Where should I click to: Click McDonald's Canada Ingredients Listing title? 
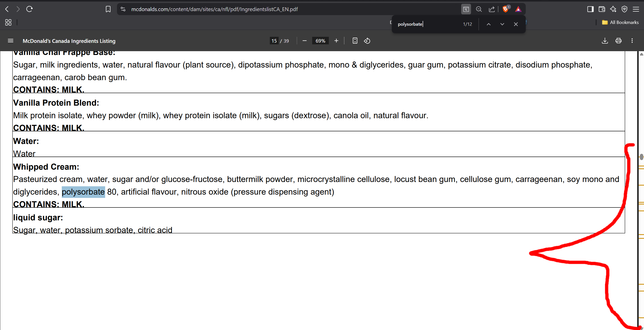click(69, 41)
